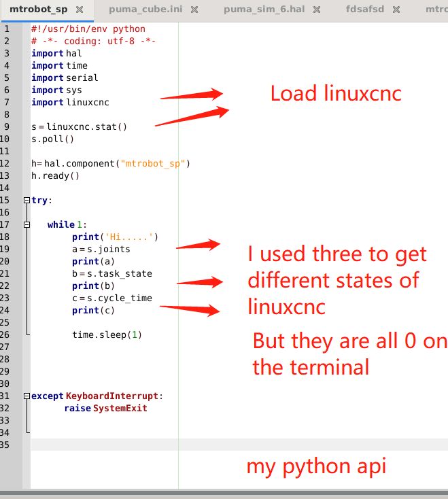Collapse the try block fold marker
The width and height of the screenshot is (448, 499).
pyautogui.click(x=27, y=200)
